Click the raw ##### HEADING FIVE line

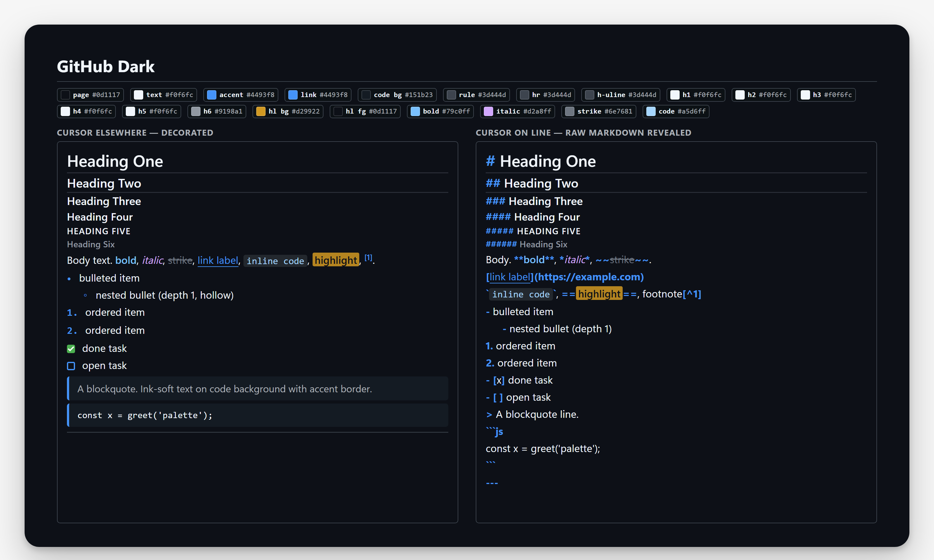533,231
